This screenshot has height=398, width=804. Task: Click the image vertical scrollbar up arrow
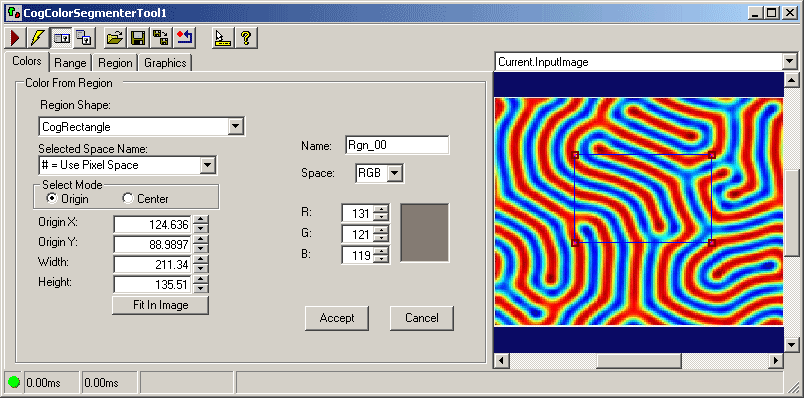click(792, 79)
